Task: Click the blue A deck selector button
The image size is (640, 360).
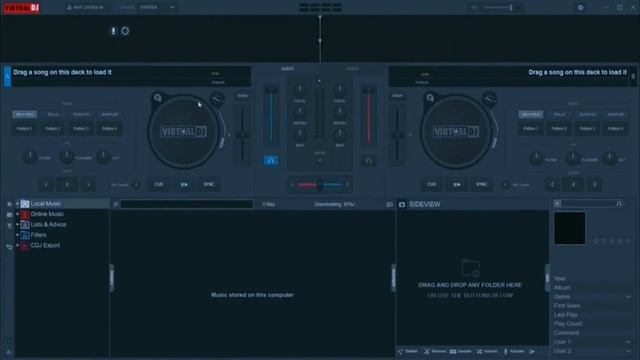Action: point(7,77)
